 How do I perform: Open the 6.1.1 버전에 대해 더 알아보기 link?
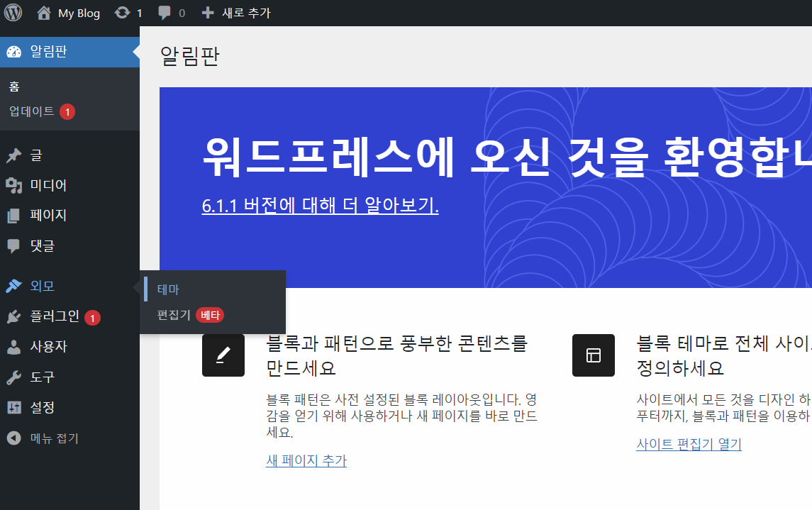click(320, 205)
